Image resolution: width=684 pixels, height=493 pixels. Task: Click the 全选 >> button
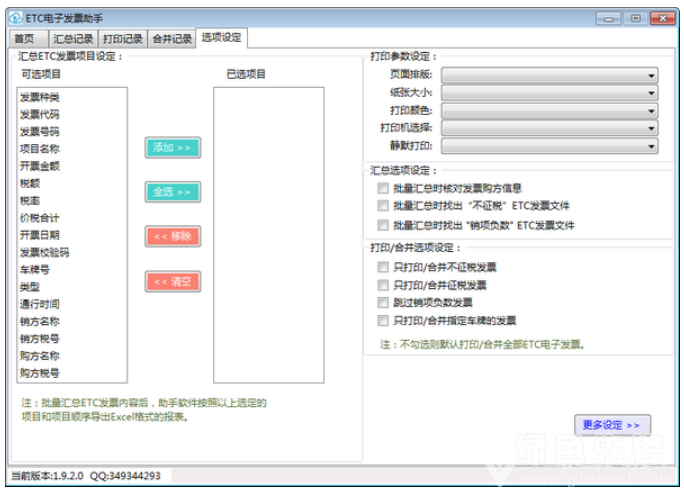tap(173, 192)
